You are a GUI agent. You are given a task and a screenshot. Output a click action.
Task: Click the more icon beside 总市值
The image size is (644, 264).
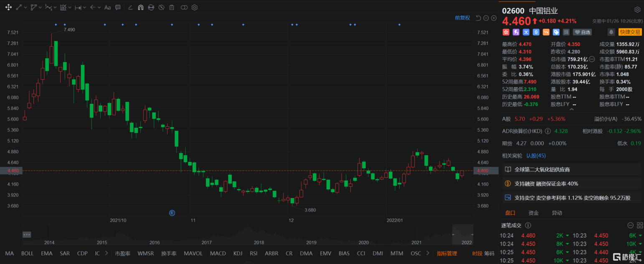pos(592,59)
